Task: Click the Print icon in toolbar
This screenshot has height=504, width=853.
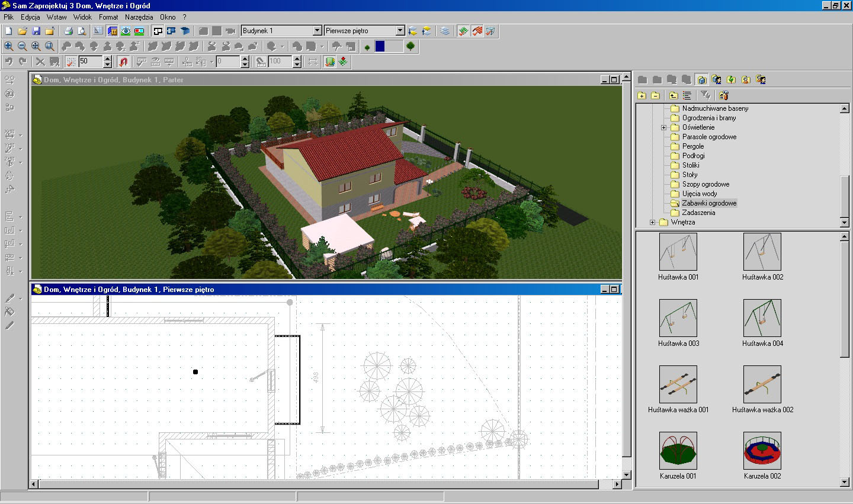Action: (x=68, y=31)
